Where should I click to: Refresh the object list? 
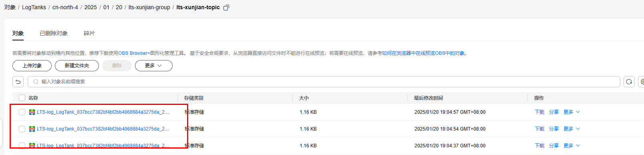click(x=629, y=82)
